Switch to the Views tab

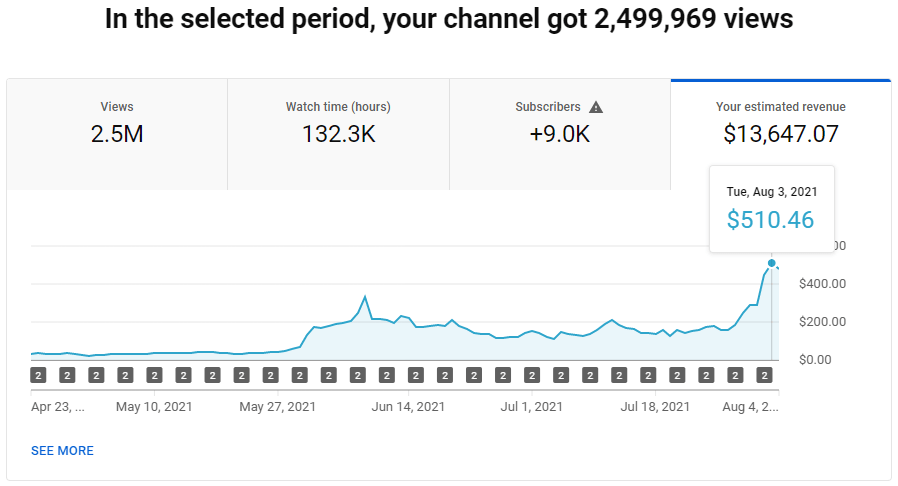click(x=117, y=135)
